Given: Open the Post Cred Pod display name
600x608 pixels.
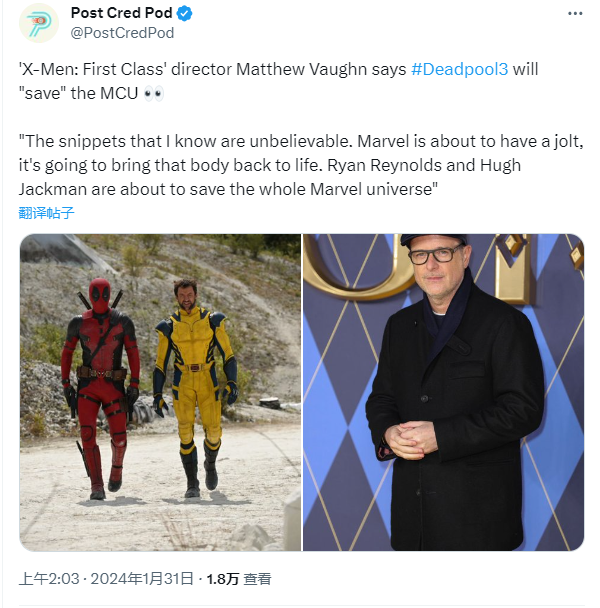Looking at the screenshot, I should click(x=121, y=13).
